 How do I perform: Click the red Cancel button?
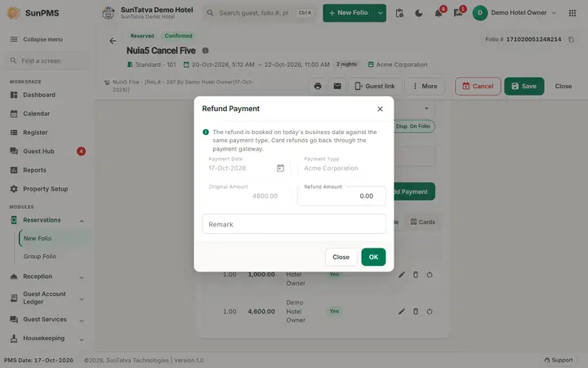coord(478,86)
